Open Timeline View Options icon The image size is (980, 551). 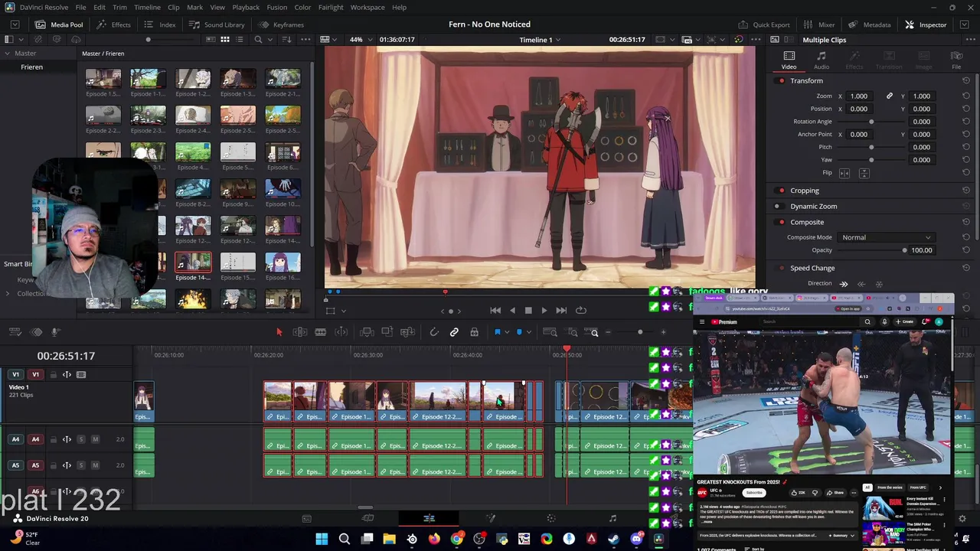click(15, 332)
